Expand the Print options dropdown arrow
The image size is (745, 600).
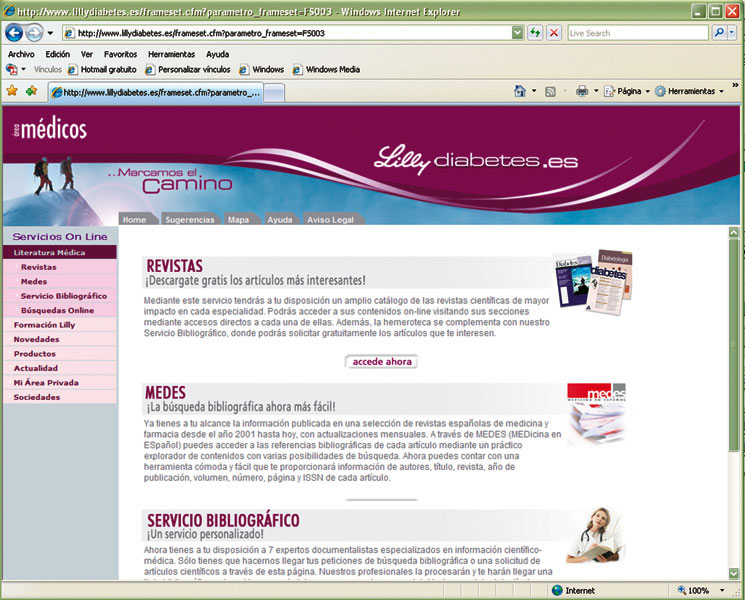tap(596, 91)
